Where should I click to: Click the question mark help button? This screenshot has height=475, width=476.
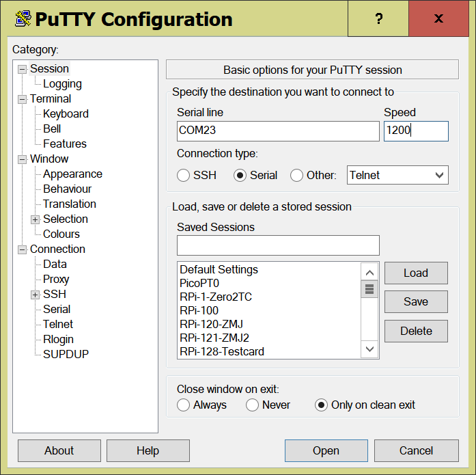tap(378, 19)
